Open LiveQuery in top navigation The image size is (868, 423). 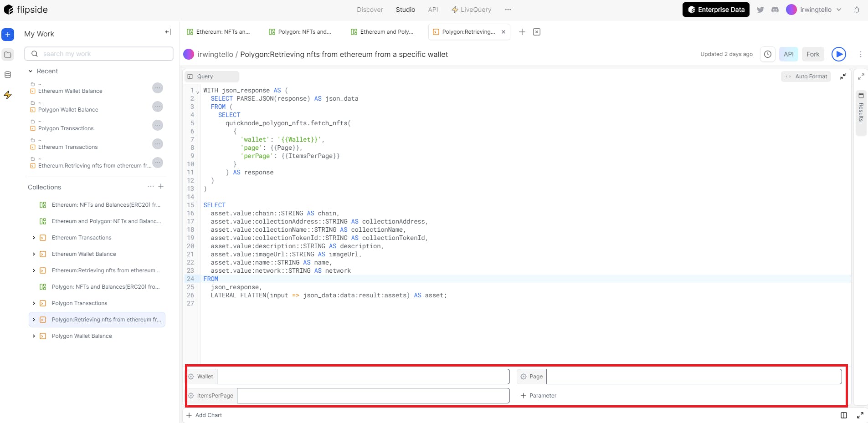point(471,10)
